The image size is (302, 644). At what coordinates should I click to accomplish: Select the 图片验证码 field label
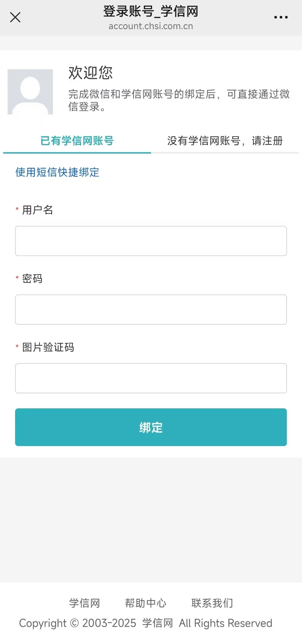48,347
